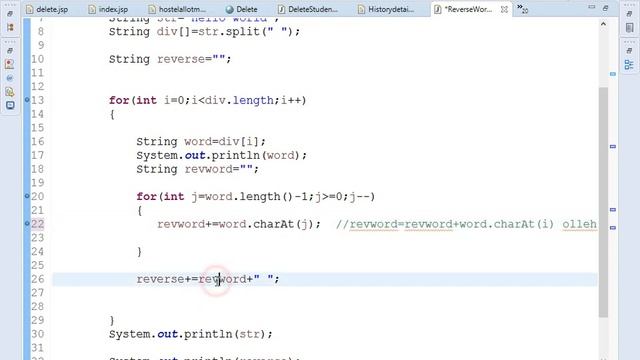Open the DeleteStuden... editor tab
Viewport: 640px width, 360px height.
[x=308, y=9]
